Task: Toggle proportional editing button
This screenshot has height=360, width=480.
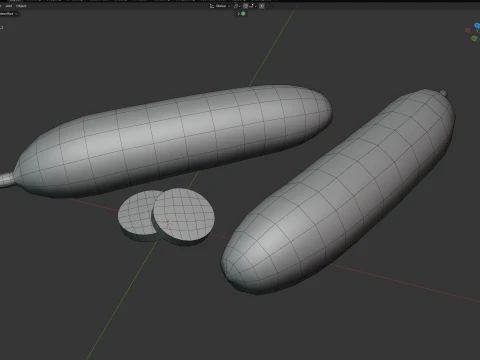Action: tap(262, 6)
